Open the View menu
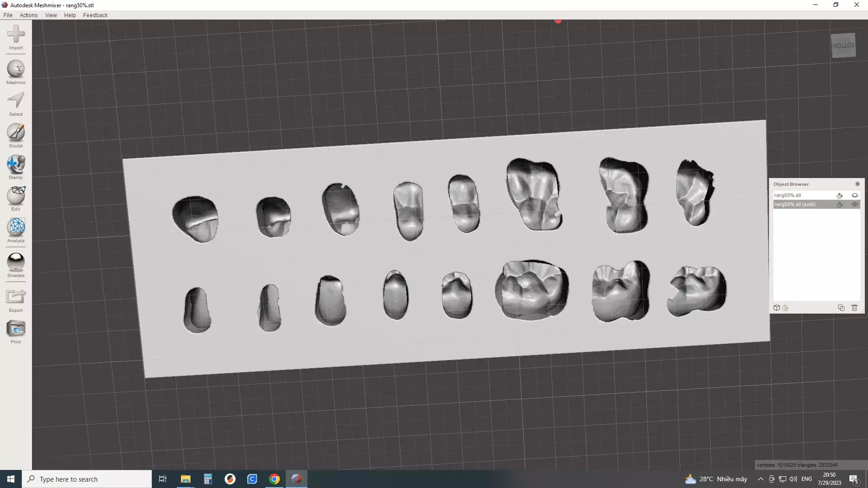Viewport: 868px width, 488px height. (51, 15)
